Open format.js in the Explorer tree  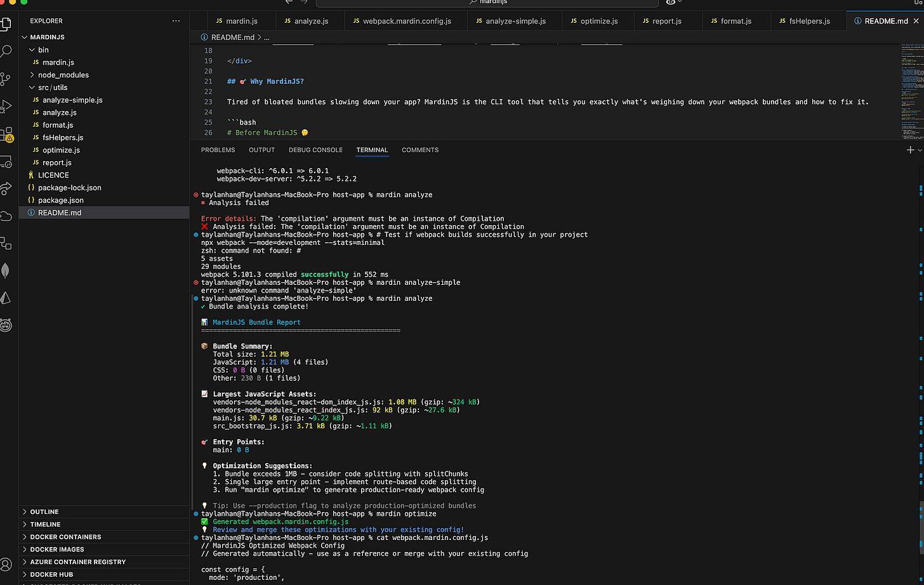pyautogui.click(x=105, y=125)
